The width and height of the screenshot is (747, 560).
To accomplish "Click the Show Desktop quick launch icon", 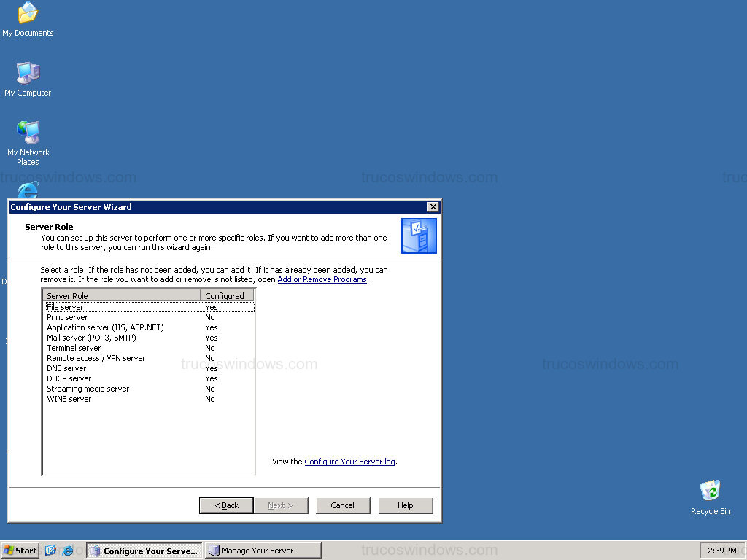I will tap(50, 550).
